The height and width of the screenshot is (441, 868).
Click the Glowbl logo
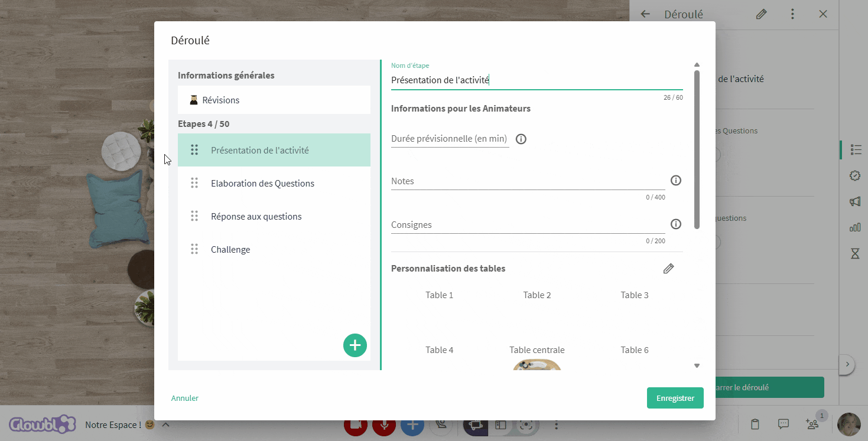(43, 424)
